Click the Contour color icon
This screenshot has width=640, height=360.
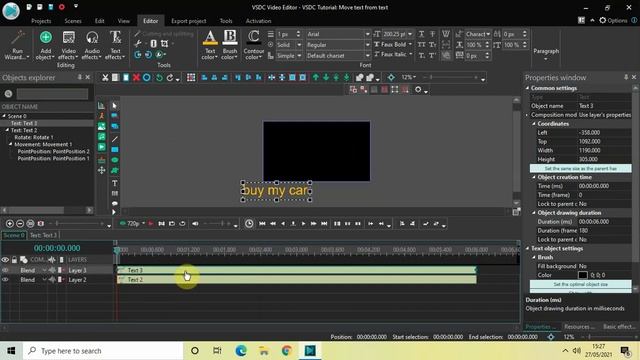click(x=253, y=38)
